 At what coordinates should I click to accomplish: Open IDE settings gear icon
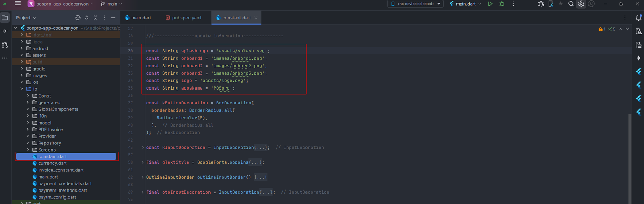581,4
